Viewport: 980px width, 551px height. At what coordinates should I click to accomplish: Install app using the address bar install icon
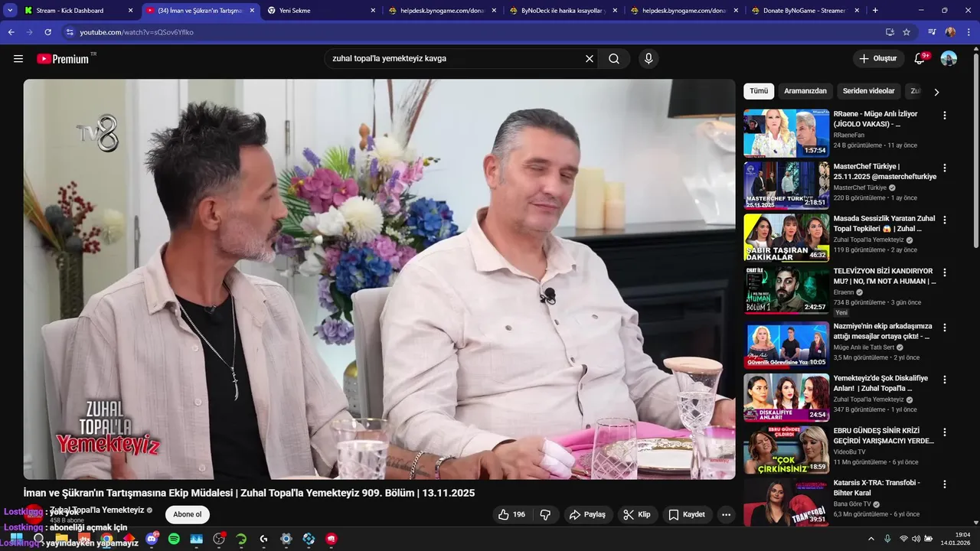pos(890,32)
